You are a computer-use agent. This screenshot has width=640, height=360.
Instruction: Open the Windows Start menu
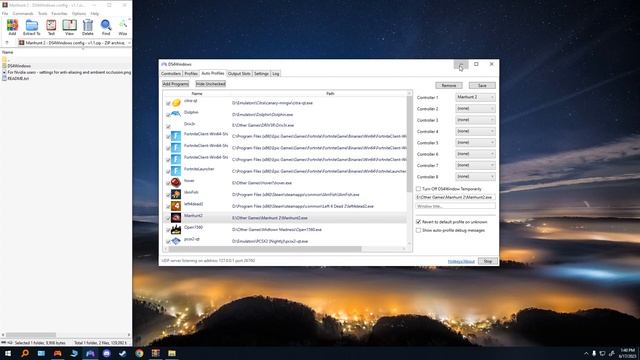[8, 353]
